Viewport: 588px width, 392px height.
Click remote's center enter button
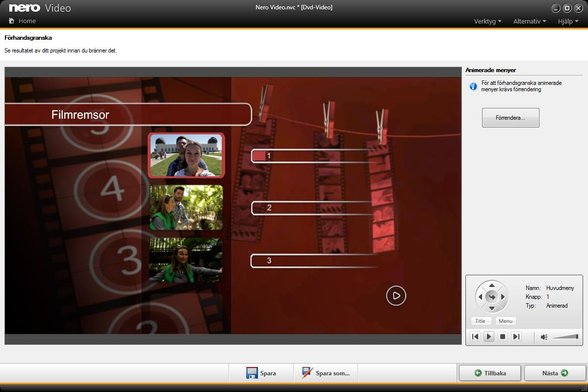click(x=491, y=297)
